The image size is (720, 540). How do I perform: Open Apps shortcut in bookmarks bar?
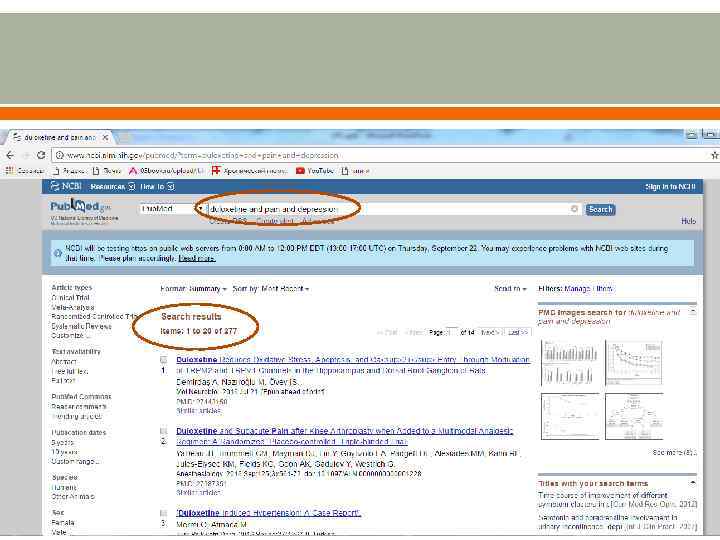[25, 171]
